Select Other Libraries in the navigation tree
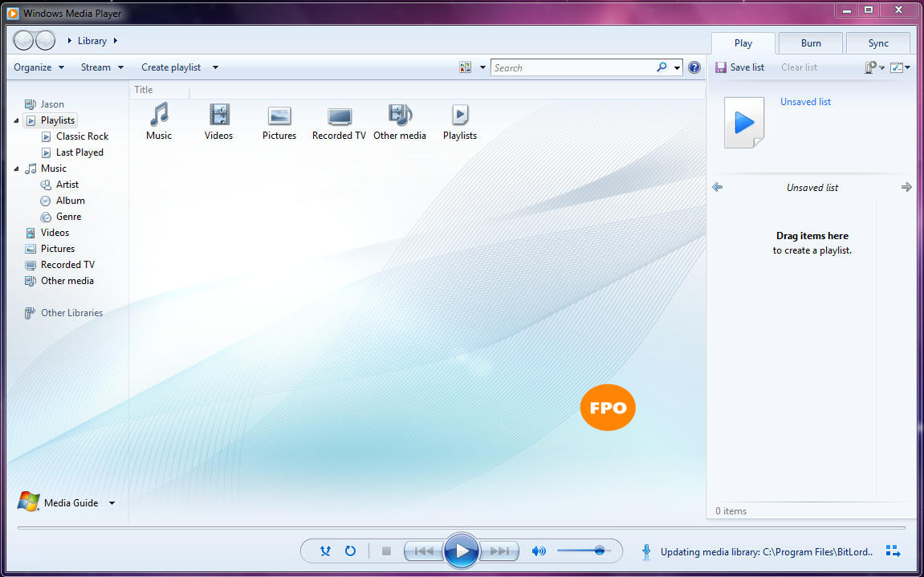Screen dimensions: 924x577 click(63, 313)
